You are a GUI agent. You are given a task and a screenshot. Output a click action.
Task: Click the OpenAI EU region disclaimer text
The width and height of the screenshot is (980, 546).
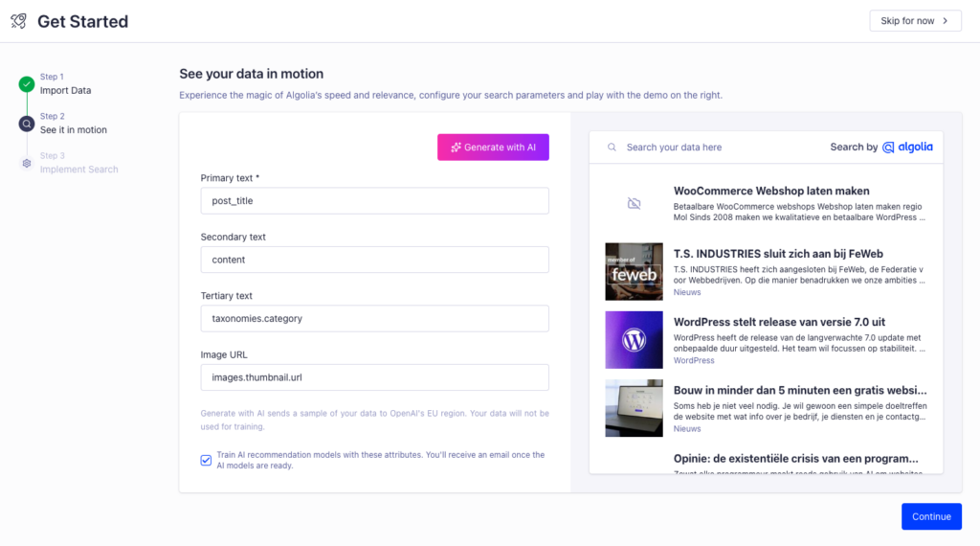374,420
